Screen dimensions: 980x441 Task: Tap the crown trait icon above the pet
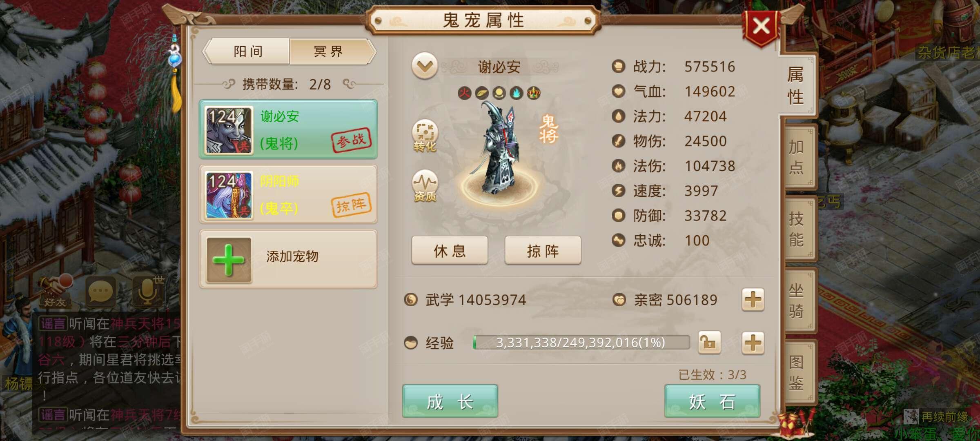pyautogui.click(x=533, y=93)
